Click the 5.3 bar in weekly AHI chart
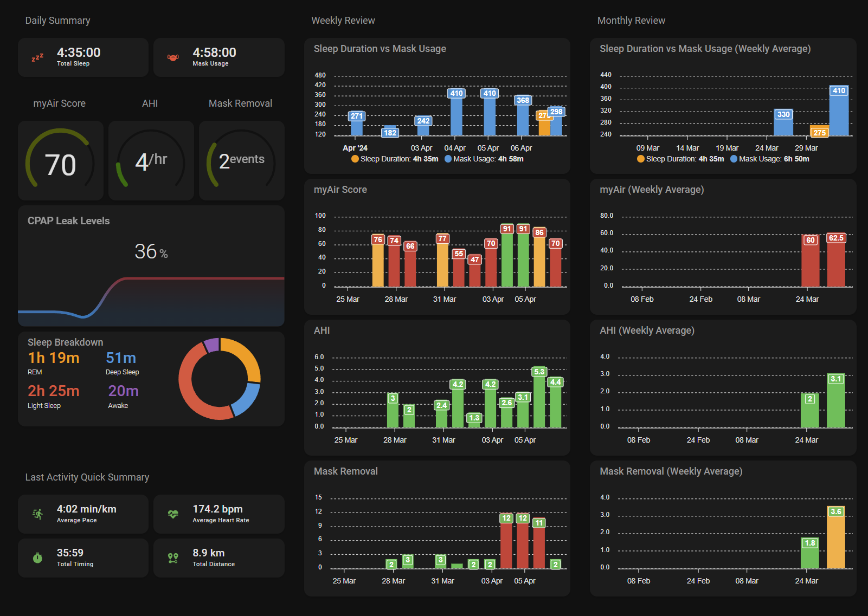 coord(539,398)
